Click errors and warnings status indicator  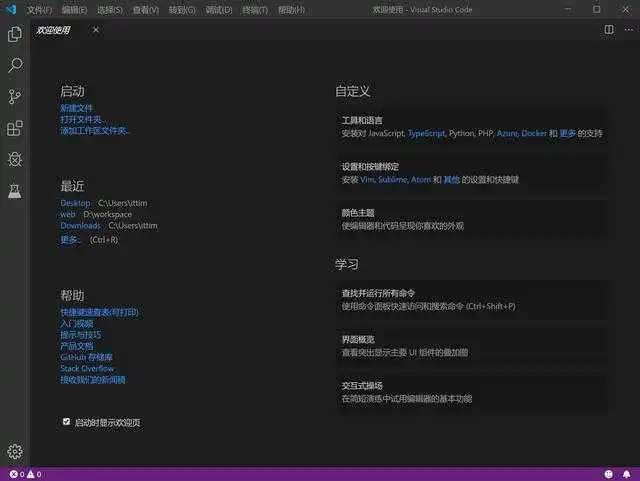pos(25,473)
